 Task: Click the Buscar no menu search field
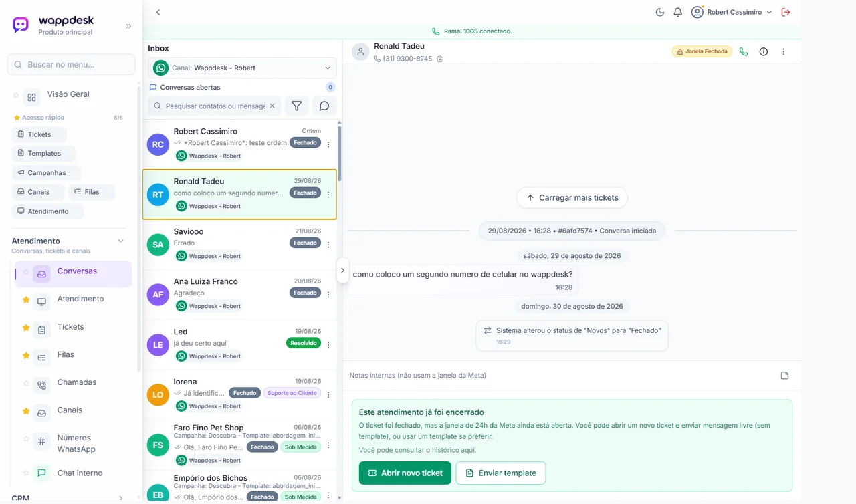[72, 65]
